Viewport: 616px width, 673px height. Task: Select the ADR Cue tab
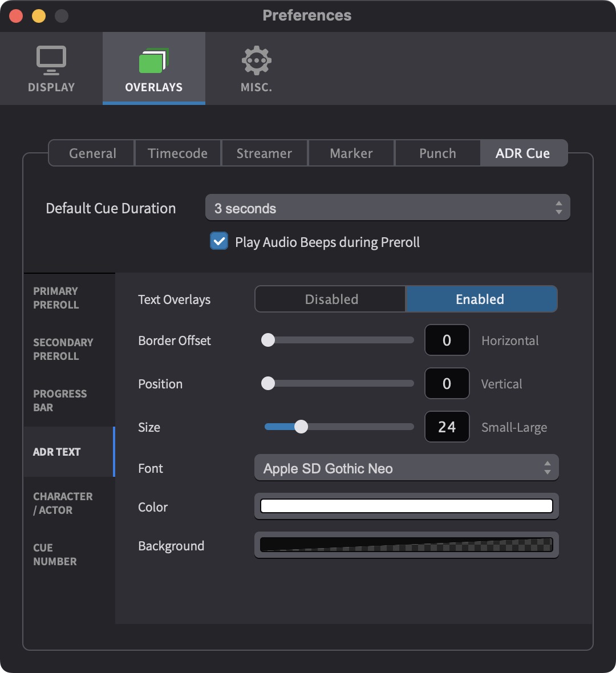tap(524, 153)
